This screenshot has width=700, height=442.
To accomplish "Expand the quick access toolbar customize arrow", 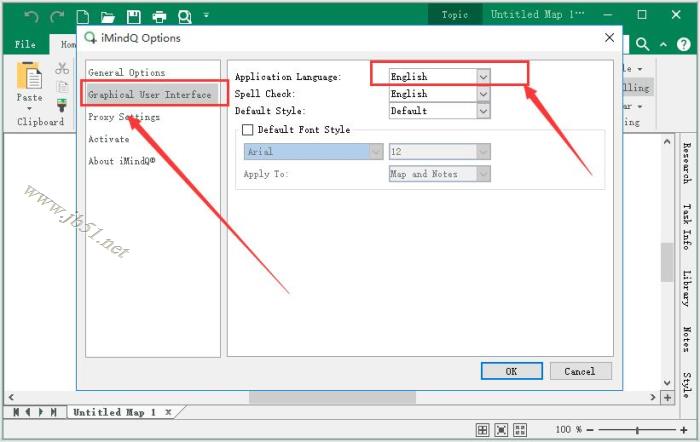I will [206, 15].
